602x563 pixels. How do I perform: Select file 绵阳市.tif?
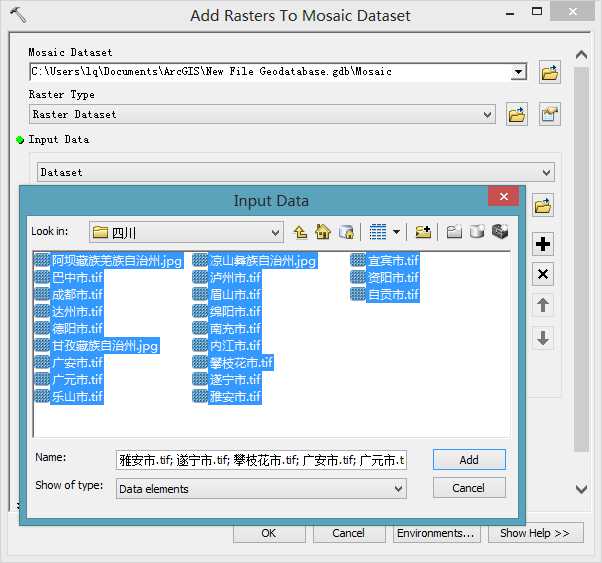227,311
